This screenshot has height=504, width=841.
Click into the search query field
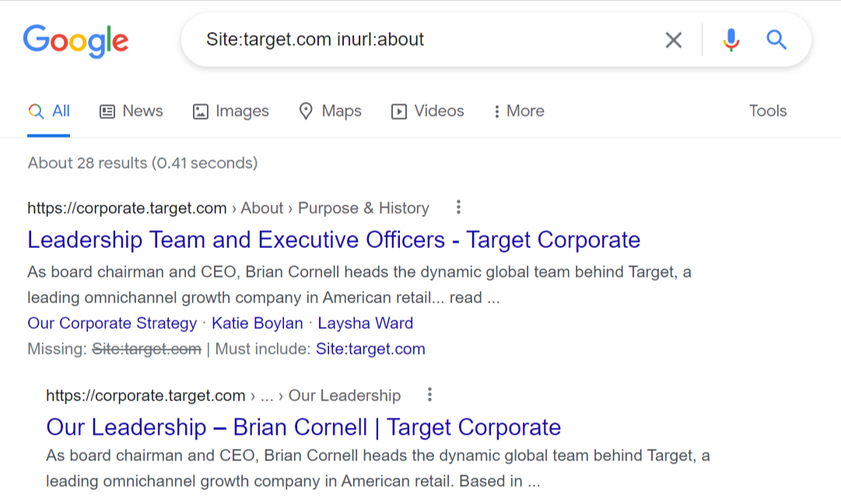click(x=420, y=40)
